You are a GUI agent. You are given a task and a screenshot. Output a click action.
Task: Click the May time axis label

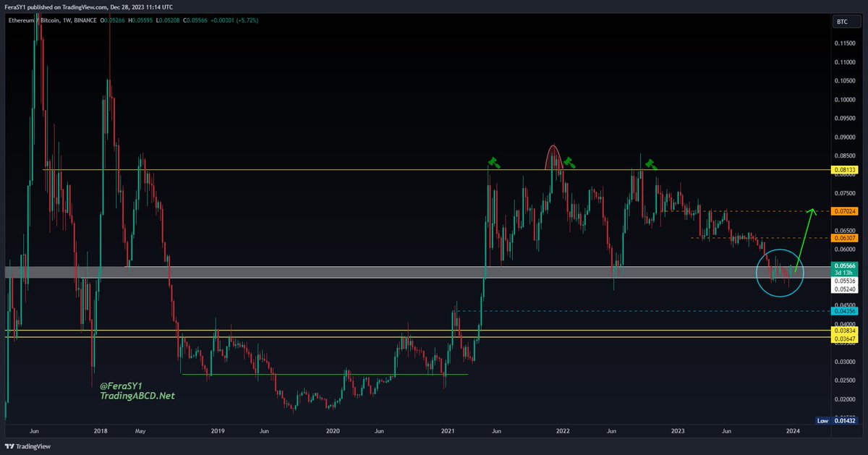140,430
